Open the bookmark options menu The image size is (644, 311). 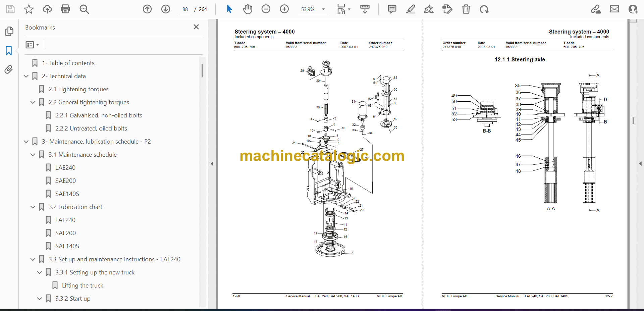[33, 45]
